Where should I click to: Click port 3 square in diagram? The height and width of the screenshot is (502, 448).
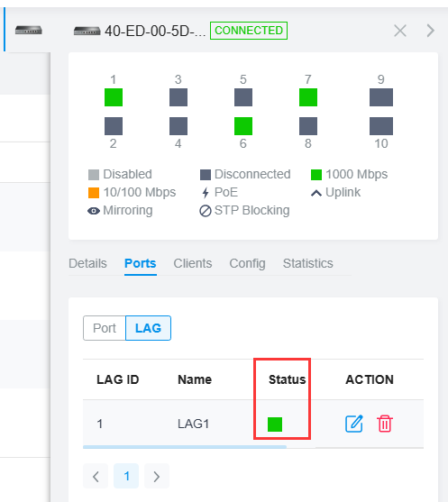coord(178,97)
